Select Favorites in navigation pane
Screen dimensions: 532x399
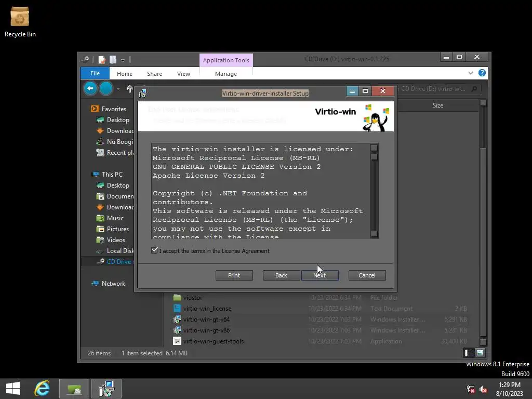coord(109,109)
